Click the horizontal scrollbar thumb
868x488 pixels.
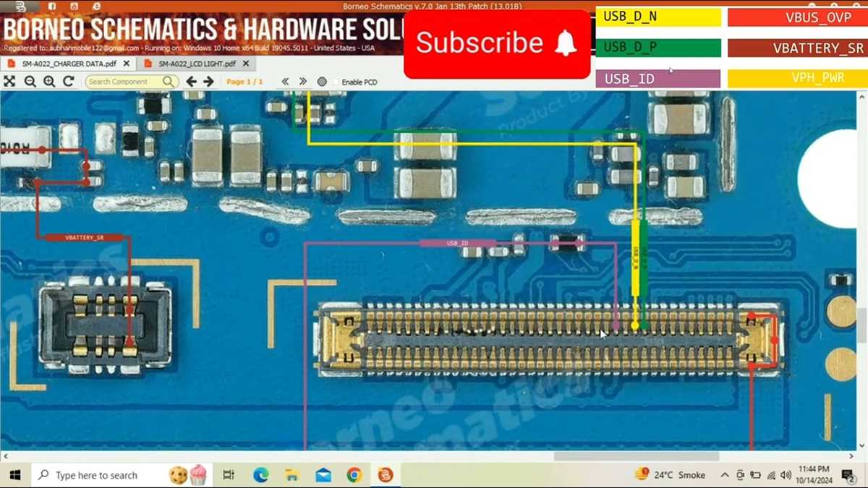pos(637,457)
